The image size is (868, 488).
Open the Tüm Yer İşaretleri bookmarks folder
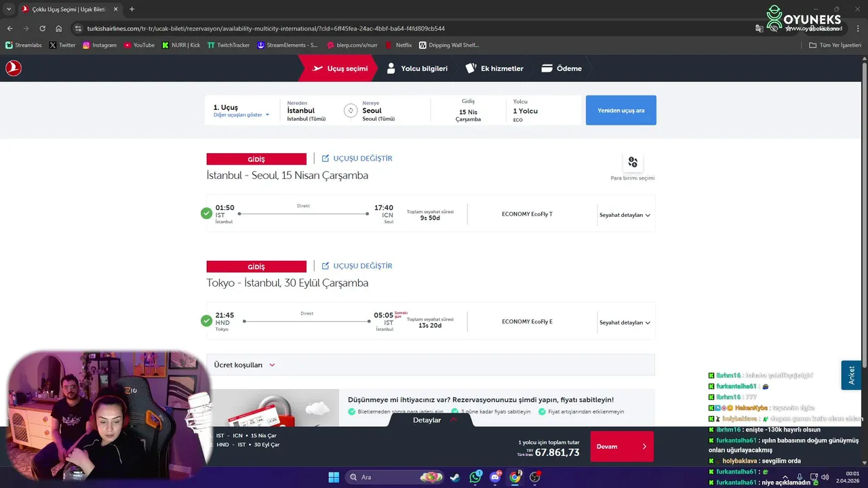pos(835,45)
